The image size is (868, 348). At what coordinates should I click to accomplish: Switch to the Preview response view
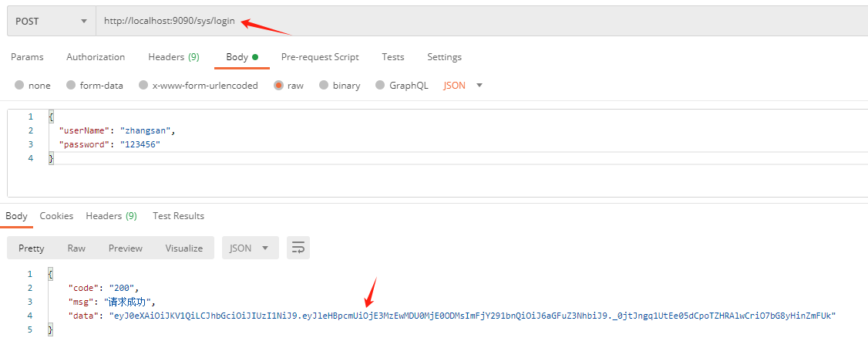(x=126, y=248)
